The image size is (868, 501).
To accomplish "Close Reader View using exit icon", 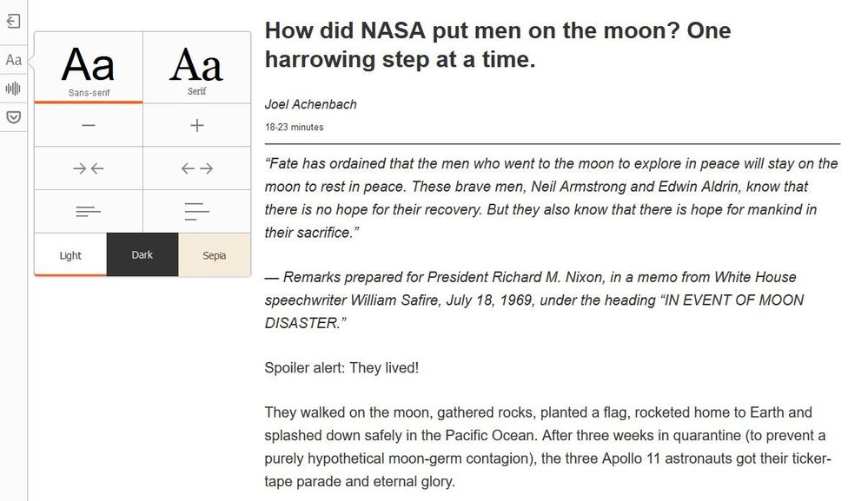I will (x=13, y=22).
